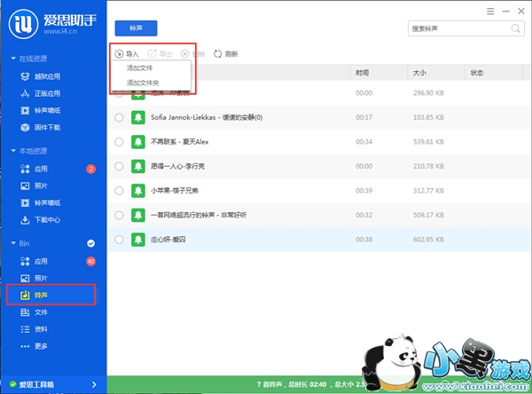Click the 导出 export toolbar icon

[x=152, y=53]
